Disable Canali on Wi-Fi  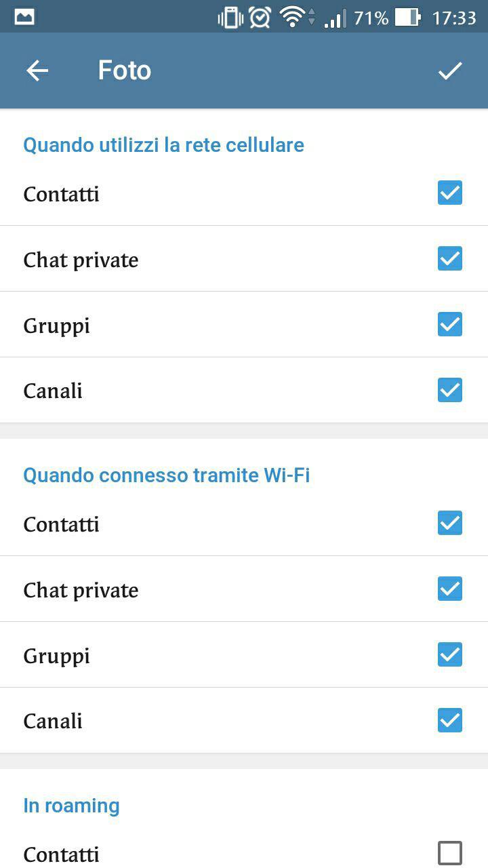pyautogui.click(x=450, y=721)
